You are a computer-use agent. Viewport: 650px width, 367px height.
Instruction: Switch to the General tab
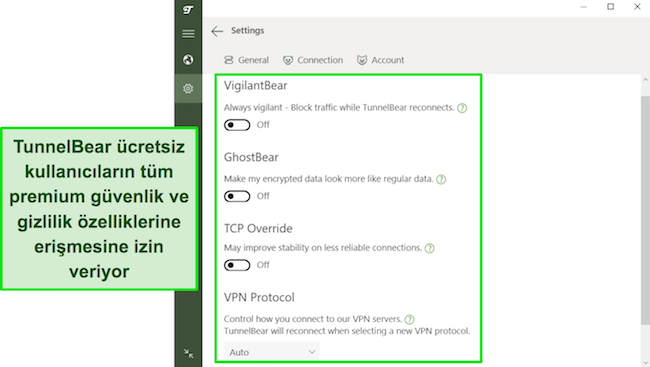pyautogui.click(x=247, y=60)
